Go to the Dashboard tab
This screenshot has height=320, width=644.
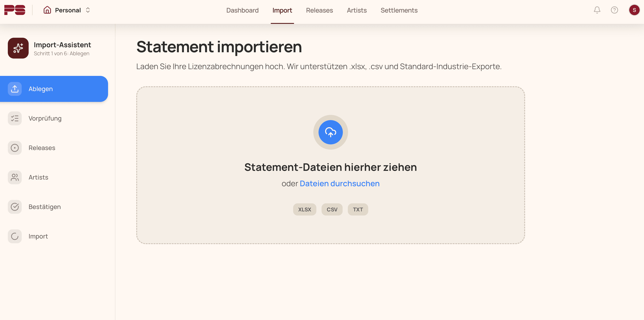[x=242, y=10]
